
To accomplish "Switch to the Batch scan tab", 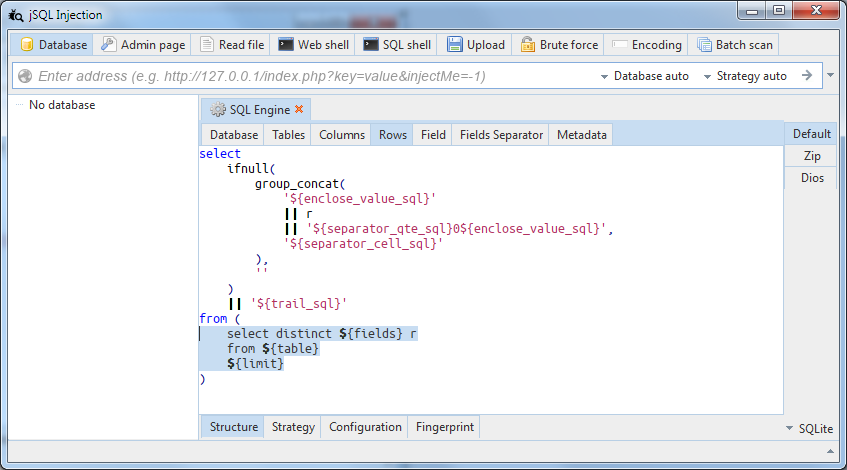I will coord(735,45).
